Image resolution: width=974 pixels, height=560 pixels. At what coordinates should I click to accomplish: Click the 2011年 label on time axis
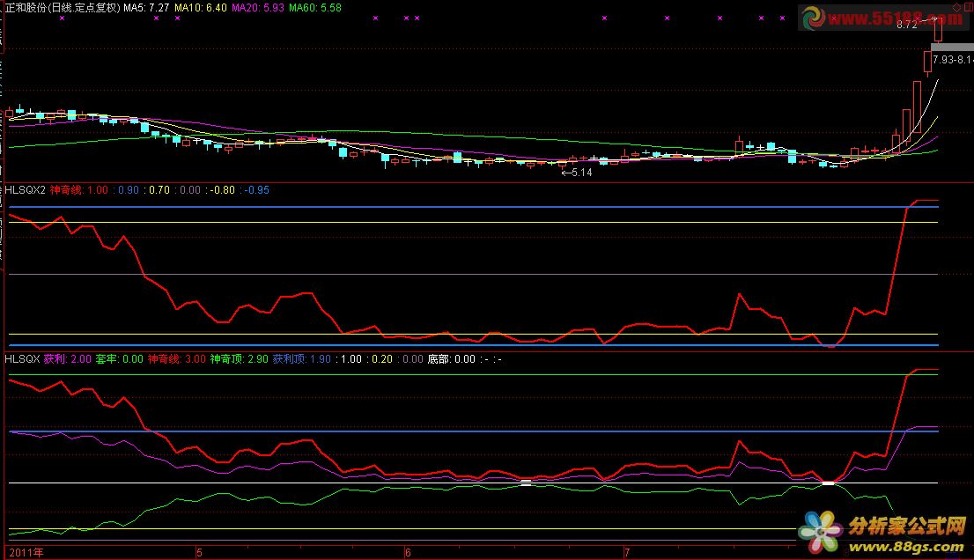click(x=26, y=553)
